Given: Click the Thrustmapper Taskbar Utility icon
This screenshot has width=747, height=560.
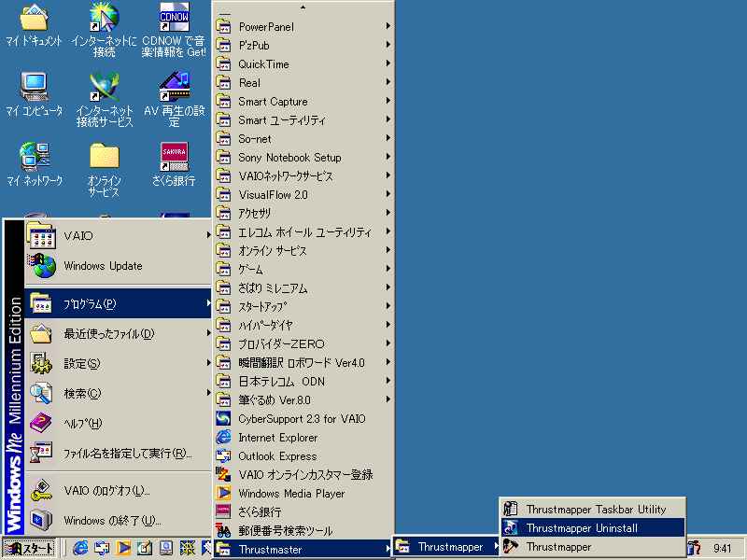Looking at the screenshot, I should (511, 509).
